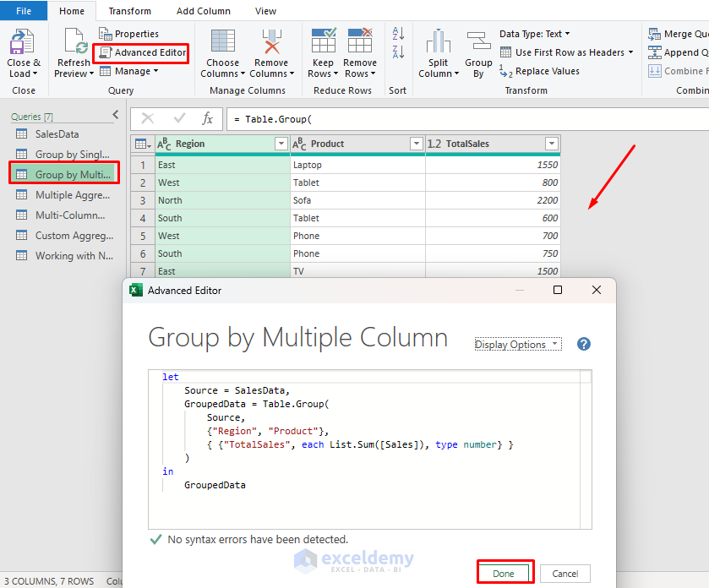
Task: Click the Group By icon
Action: pyautogui.click(x=478, y=44)
